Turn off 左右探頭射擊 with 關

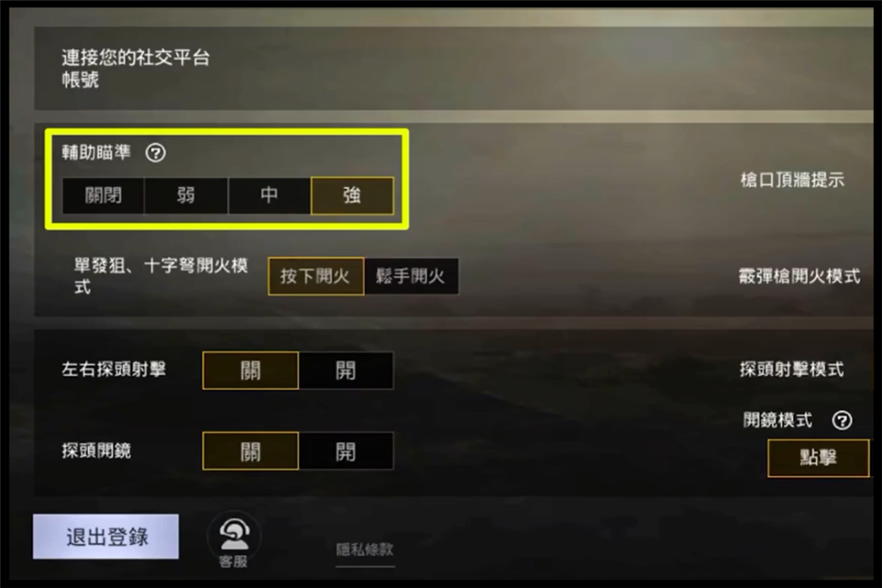(250, 370)
